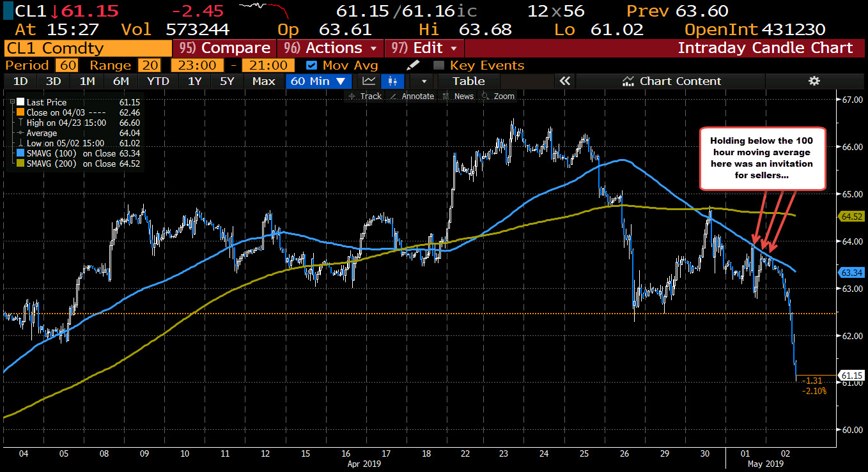Screen dimensions: 868x472
Task: Select the 1M range
Action: click(88, 81)
